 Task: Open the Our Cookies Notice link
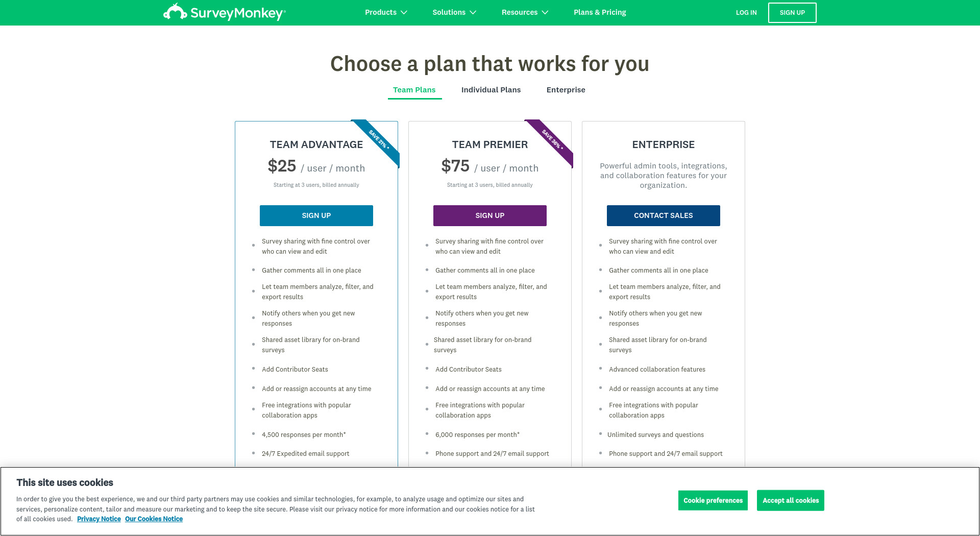(x=154, y=519)
